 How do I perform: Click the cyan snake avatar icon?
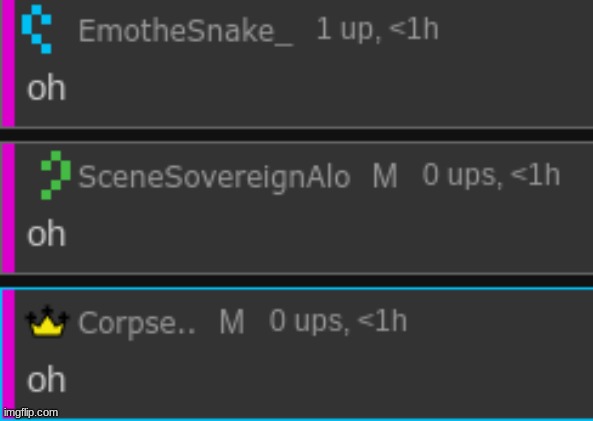coord(37,29)
